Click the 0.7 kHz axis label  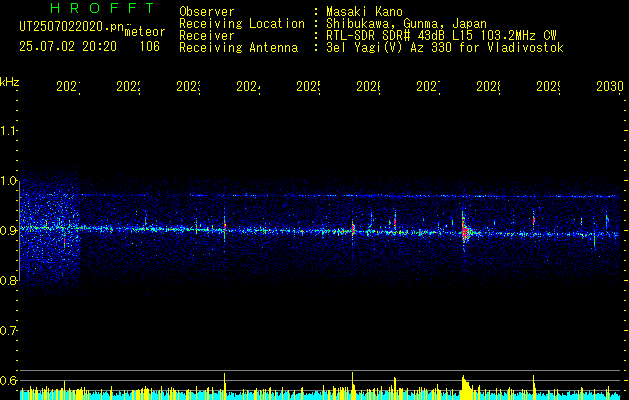tap(8, 330)
